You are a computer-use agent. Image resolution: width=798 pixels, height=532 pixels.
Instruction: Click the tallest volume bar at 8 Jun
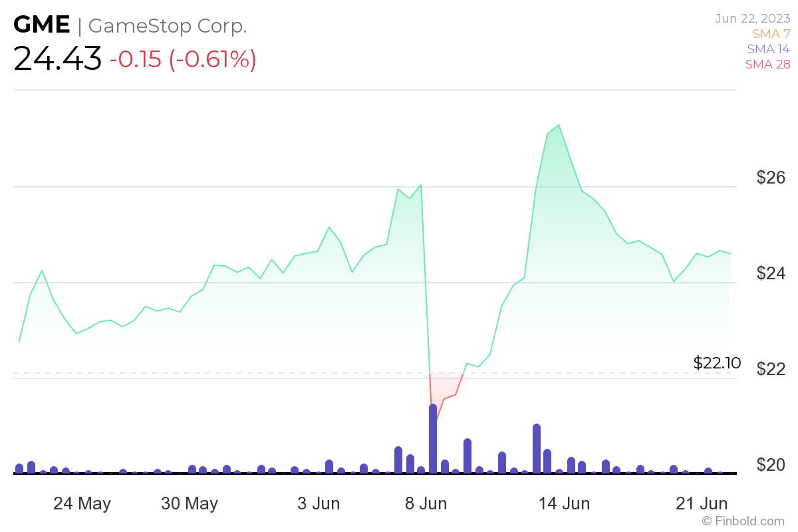433,438
